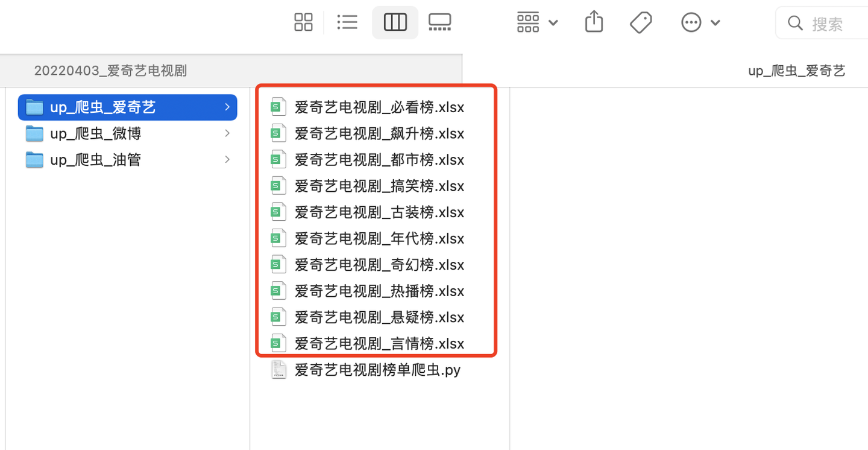Click the up_爬虫_微博 folder icon

[x=34, y=133]
